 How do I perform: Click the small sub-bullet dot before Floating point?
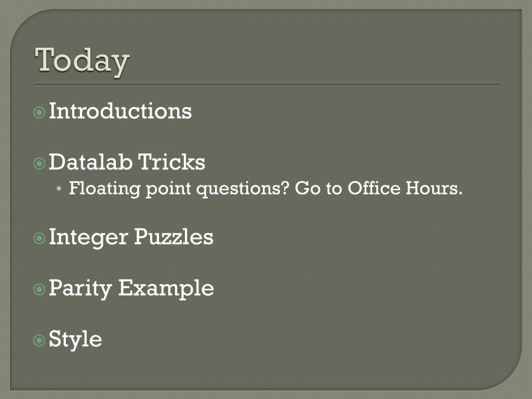(x=59, y=189)
